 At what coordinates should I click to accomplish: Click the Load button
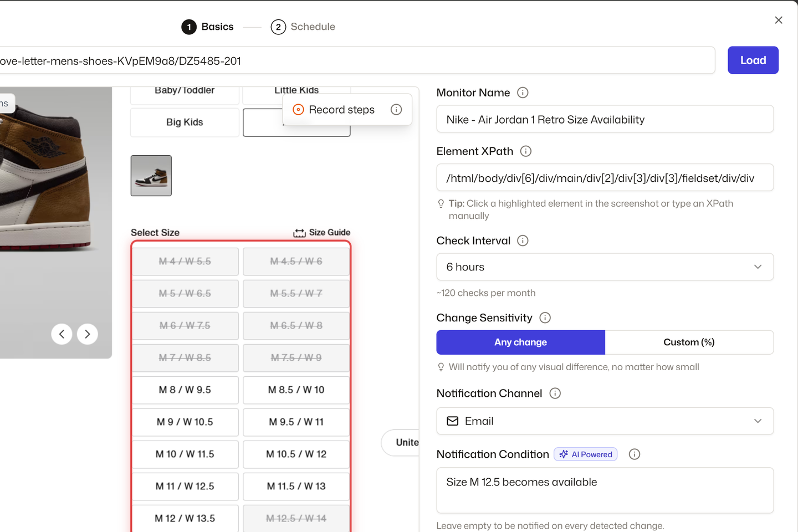[753, 60]
